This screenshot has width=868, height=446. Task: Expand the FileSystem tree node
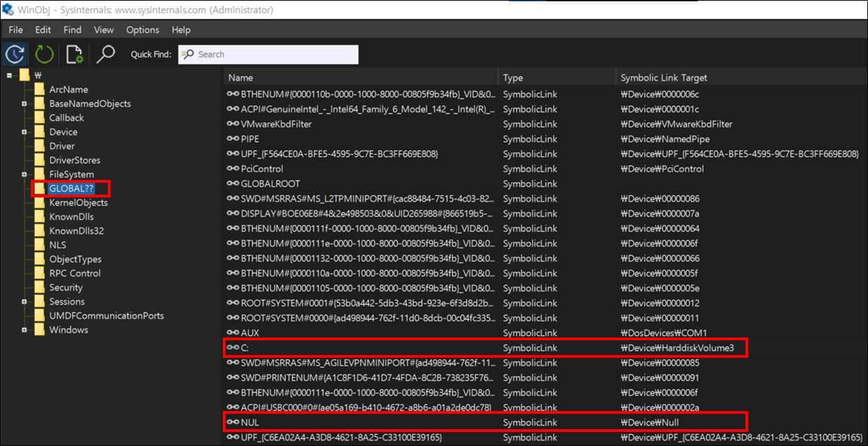pos(24,174)
